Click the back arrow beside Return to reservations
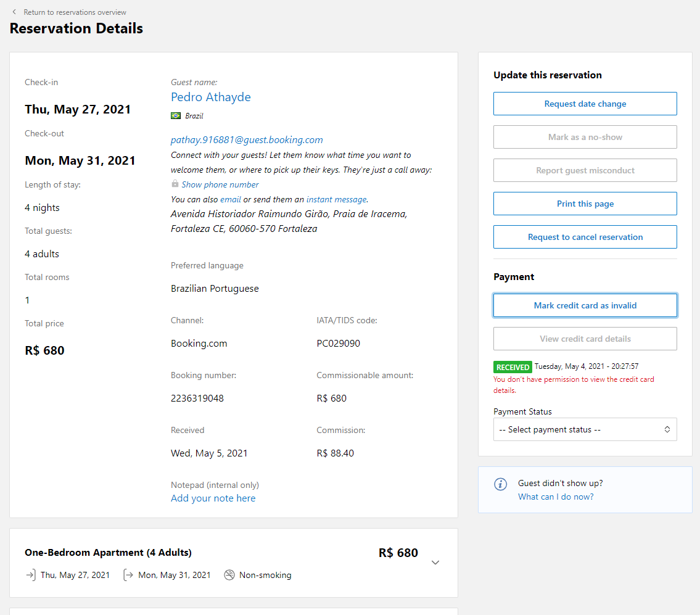The image size is (700, 615). (x=14, y=12)
